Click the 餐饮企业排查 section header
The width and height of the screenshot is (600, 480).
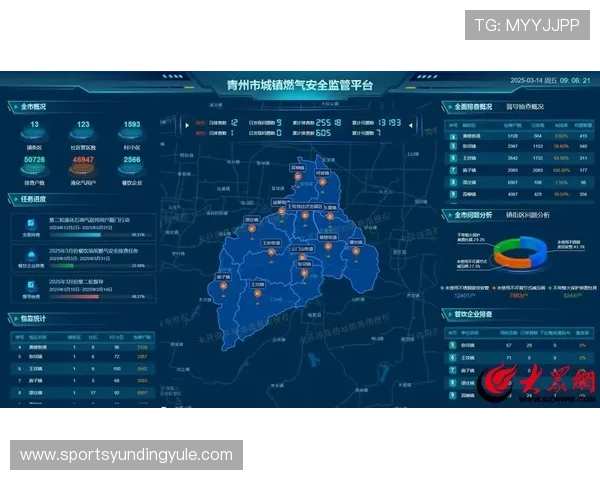(x=473, y=314)
